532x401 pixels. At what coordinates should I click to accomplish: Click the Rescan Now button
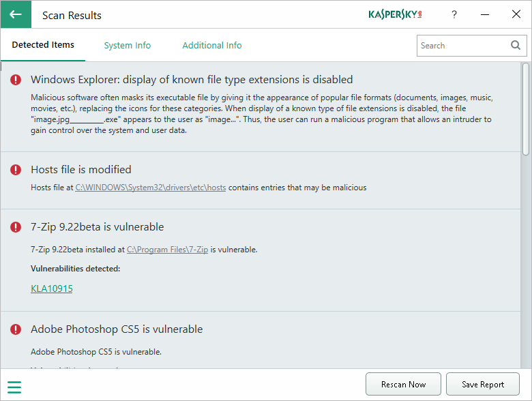tap(403, 385)
